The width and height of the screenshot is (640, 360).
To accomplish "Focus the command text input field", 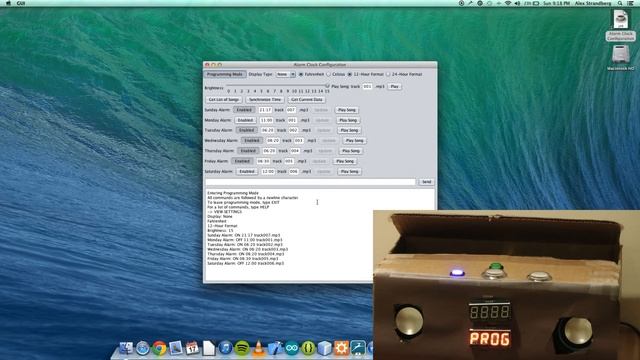I will coord(311,182).
